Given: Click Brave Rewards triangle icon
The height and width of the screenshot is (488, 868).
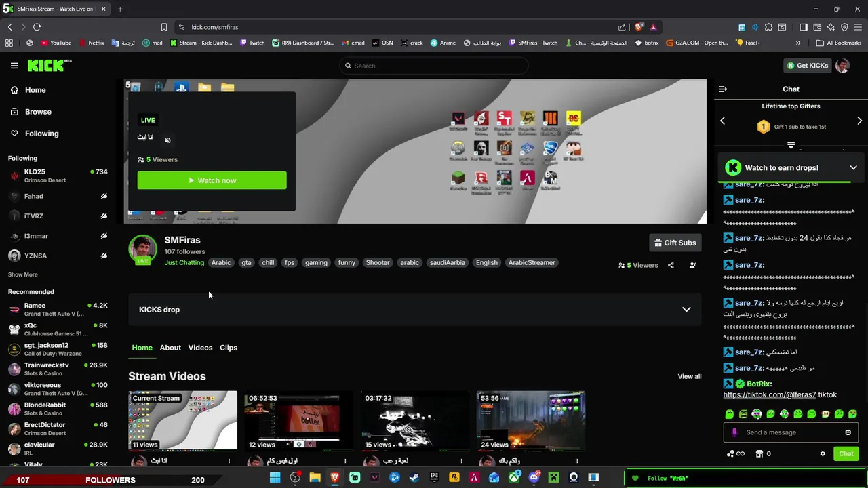Looking at the screenshot, I should point(653,27).
